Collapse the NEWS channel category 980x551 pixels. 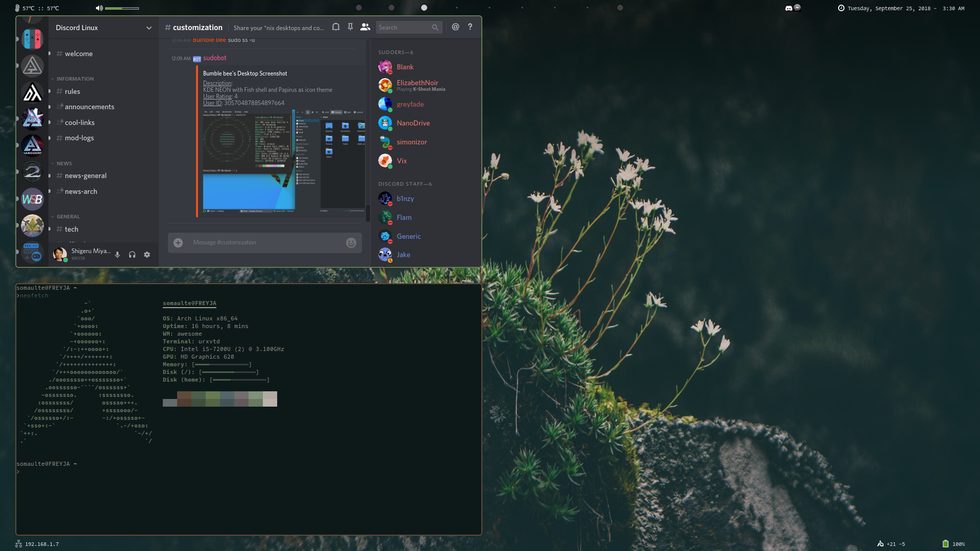click(61, 164)
